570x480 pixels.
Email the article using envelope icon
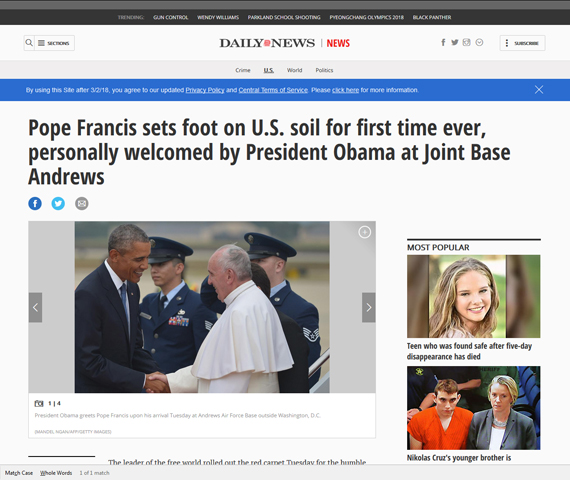click(81, 203)
